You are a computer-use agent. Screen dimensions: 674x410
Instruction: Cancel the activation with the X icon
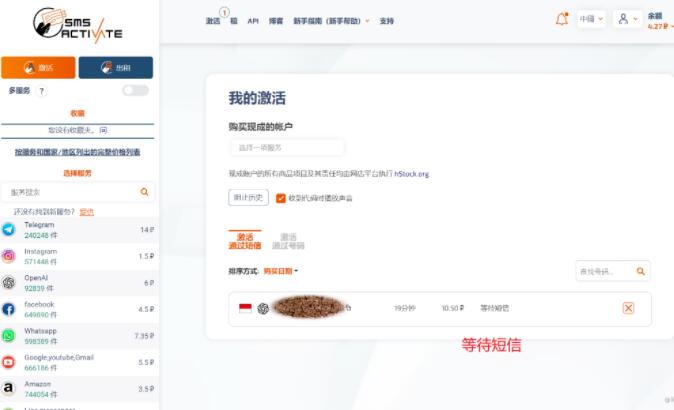coord(628,308)
